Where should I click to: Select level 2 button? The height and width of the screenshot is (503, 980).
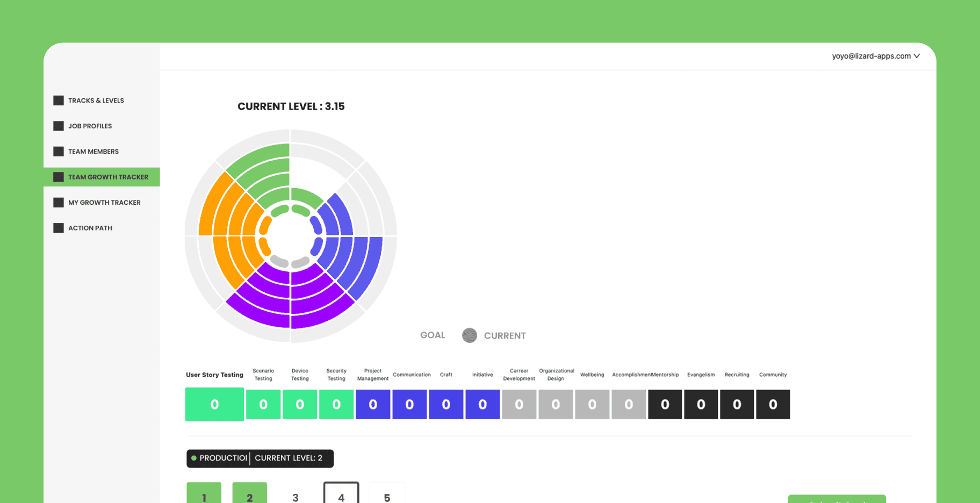250,494
